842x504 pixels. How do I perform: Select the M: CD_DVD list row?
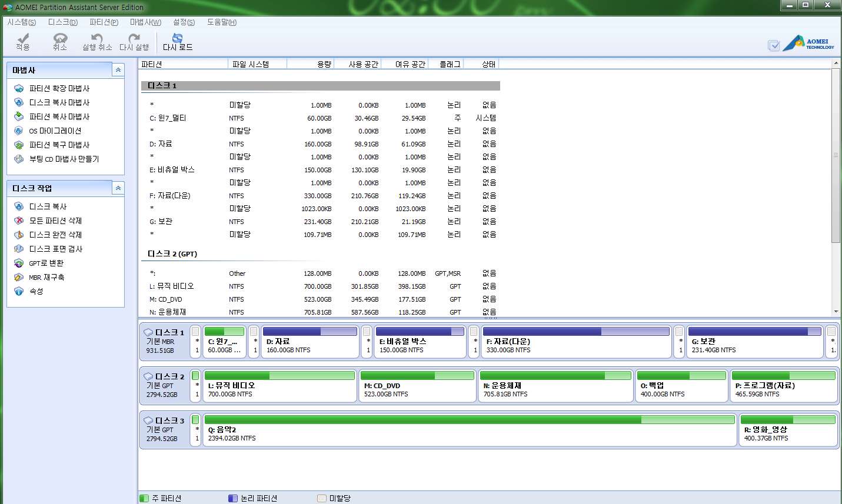point(321,299)
